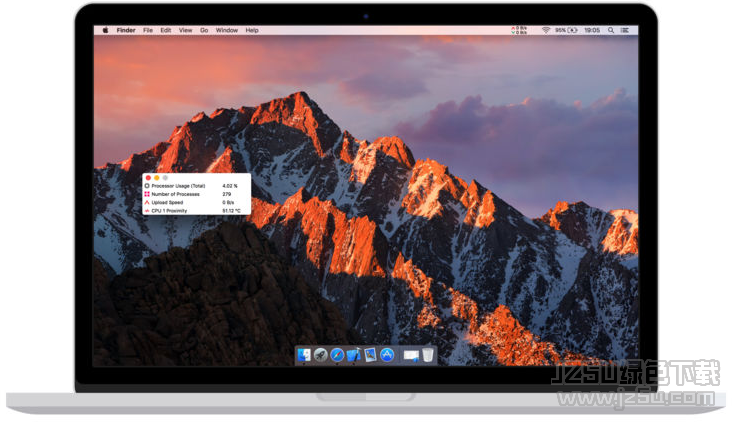Click the 19:05 clock
The height and width of the screenshot is (424, 733).
pyautogui.click(x=592, y=30)
